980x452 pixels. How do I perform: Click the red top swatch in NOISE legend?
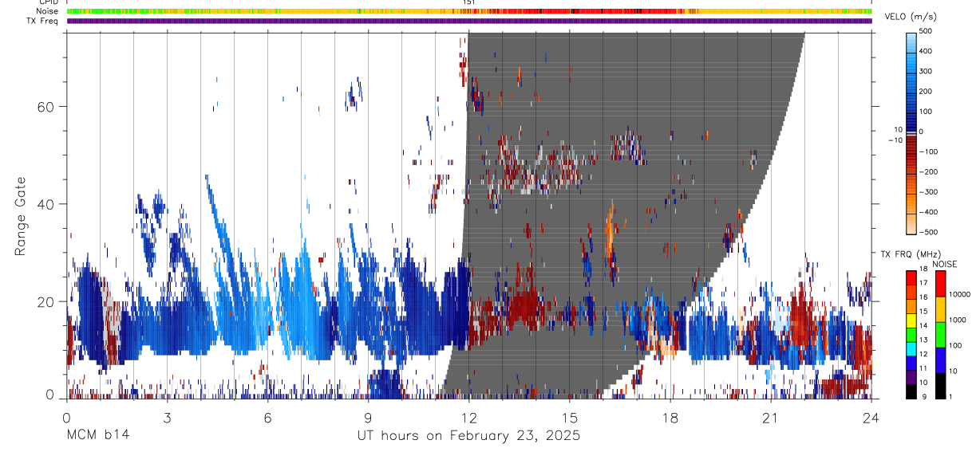(940, 284)
